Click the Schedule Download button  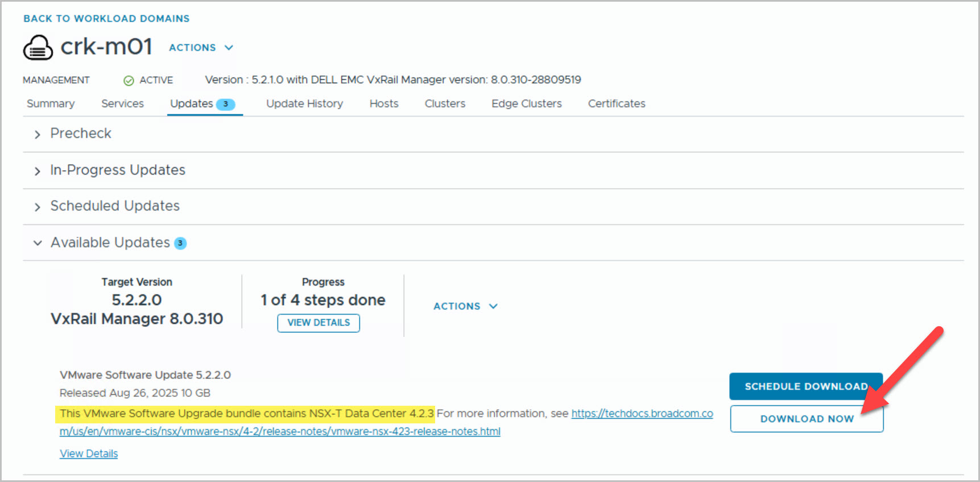click(x=806, y=386)
